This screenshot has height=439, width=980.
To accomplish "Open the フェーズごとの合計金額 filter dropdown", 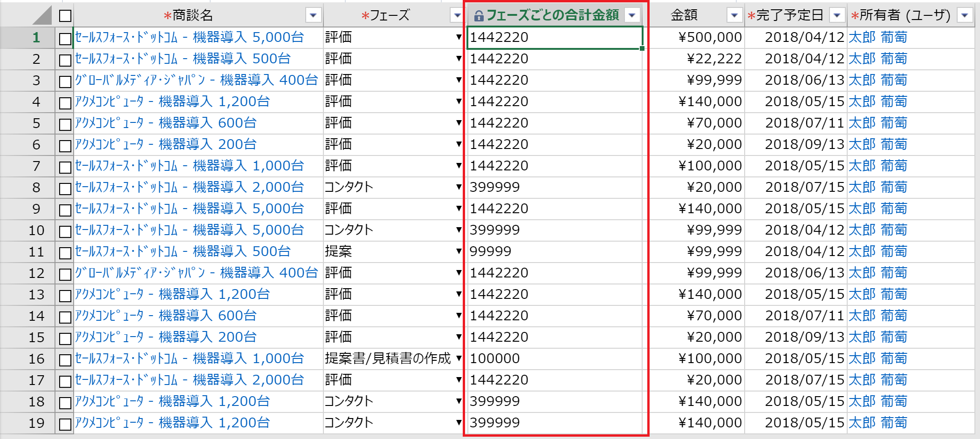I will 632,15.
